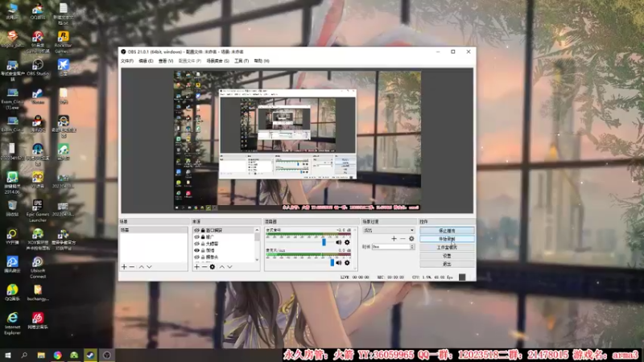644x362 pixels.
Task: Click the transition duration input field
Action: click(390, 247)
